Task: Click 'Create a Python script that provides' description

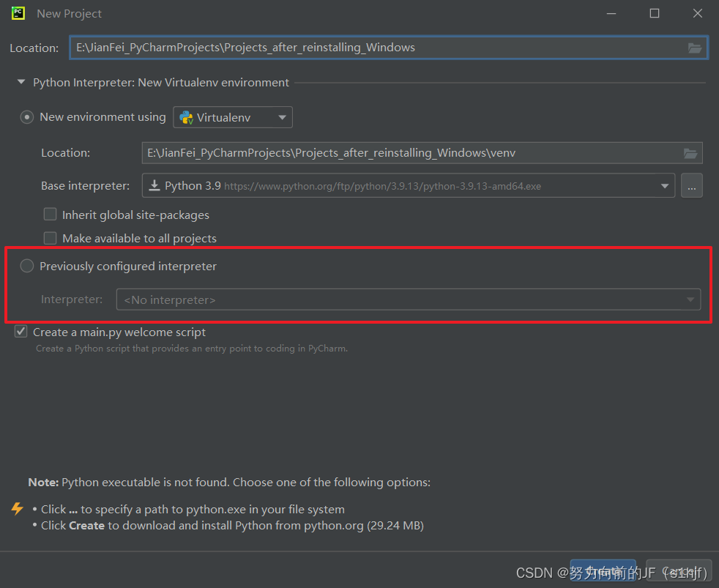Action: [x=192, y=349]
